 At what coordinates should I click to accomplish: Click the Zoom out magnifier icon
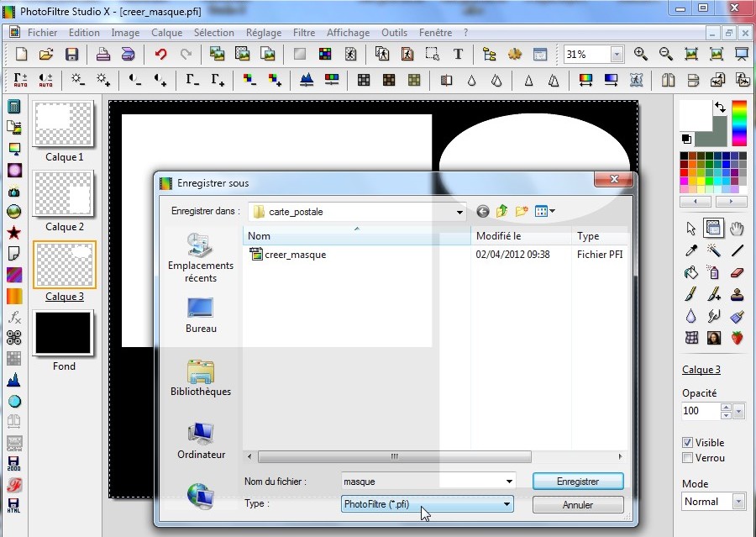(665, 54)
